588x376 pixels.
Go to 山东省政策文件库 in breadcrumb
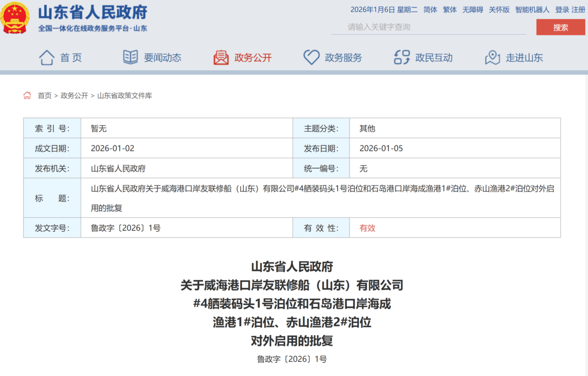point(125,96)
